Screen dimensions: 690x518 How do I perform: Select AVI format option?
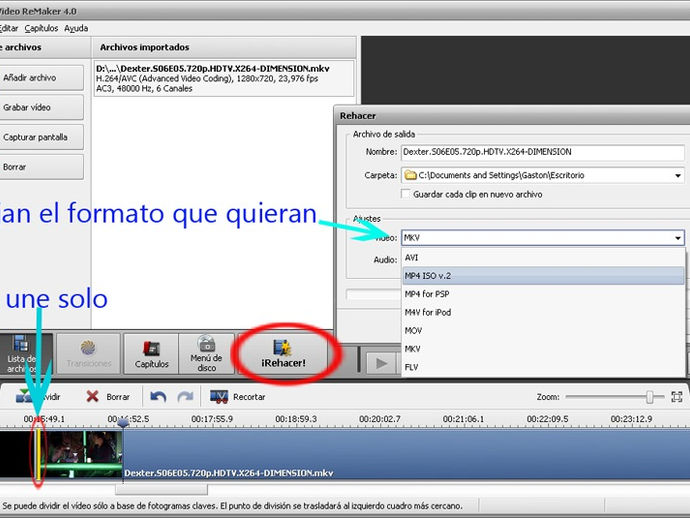pyautogui.click(x=543, y=258)
